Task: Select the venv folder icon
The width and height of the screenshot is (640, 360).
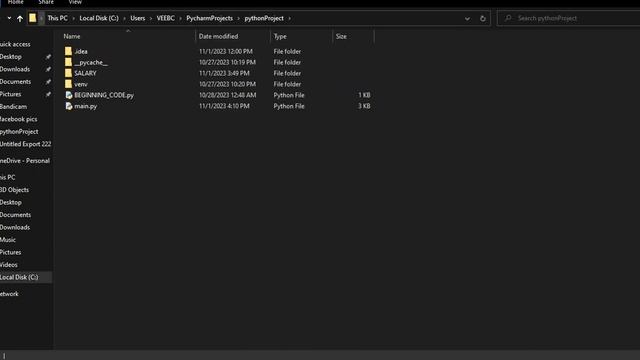Action: pos(68,84)
